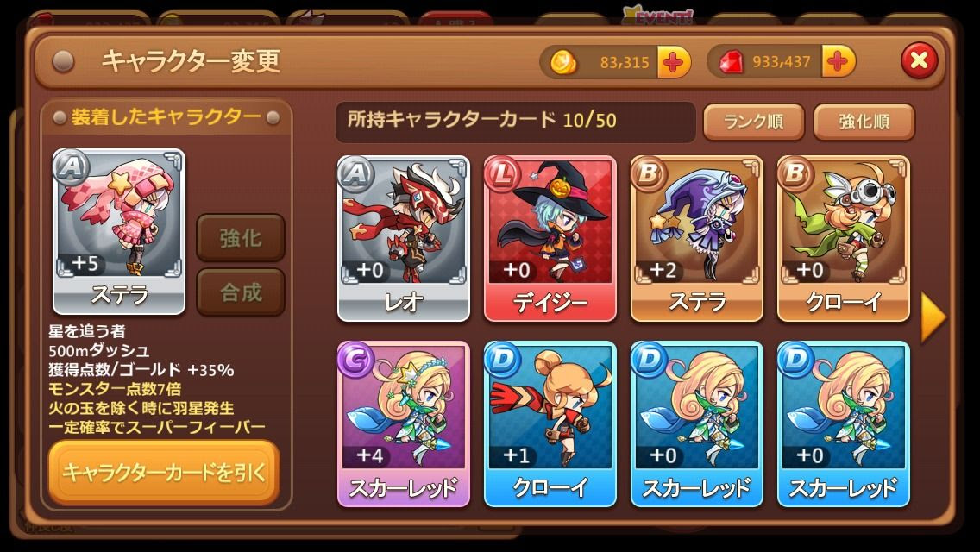Click the 強化 button
The image size is (980, 552).
(x=241, y=237)
